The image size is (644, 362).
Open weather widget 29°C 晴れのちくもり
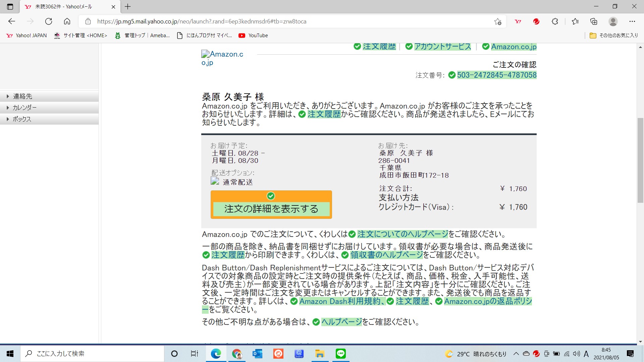(476, 354)
